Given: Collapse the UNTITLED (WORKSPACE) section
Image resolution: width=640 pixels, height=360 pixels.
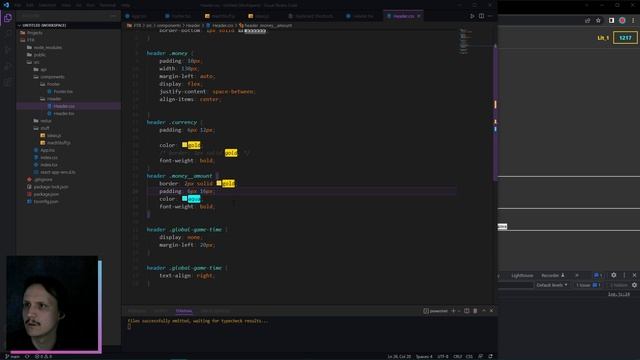Looking at the screenshot, I should (68, 25).
